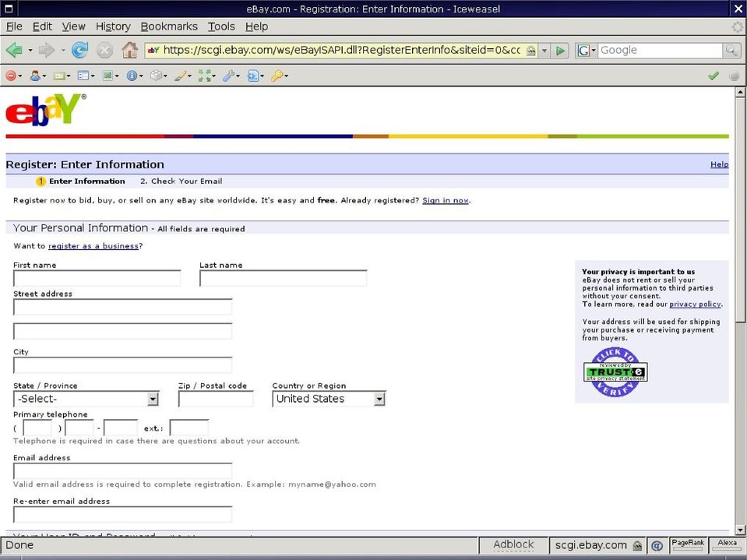Click the Forms toolbar icon

tap(83, 76)
